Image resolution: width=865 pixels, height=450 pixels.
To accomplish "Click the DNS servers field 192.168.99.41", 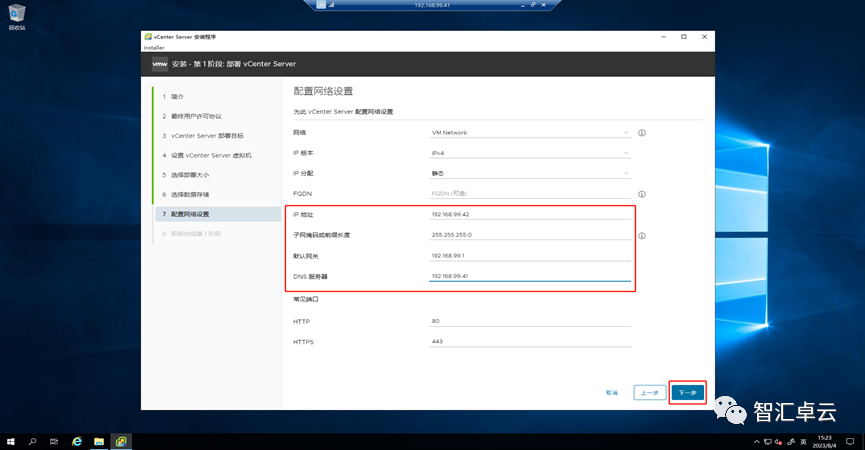I will tap(530, 276).
